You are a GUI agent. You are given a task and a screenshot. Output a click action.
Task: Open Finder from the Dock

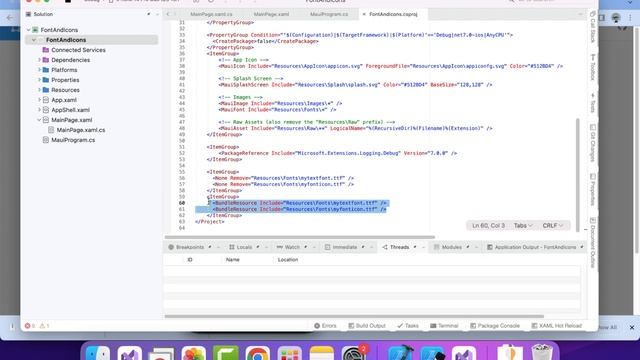tap(98, 353)
